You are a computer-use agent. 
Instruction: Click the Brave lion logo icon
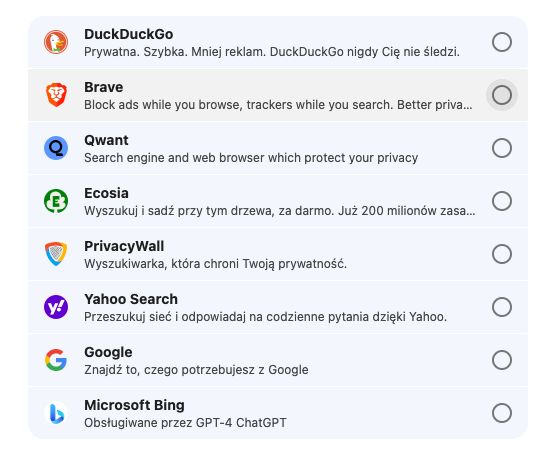click(x=56, y=95)
